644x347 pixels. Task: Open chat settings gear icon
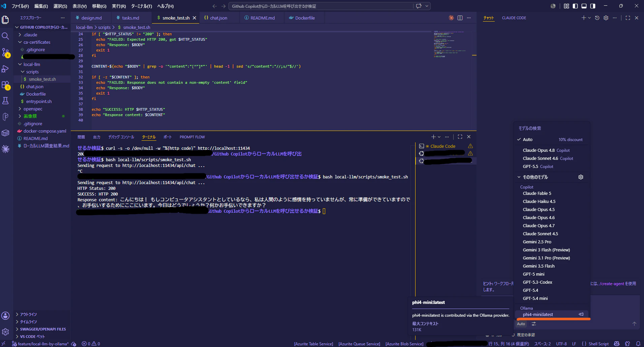pyautogui.click(x=606, y=18)
